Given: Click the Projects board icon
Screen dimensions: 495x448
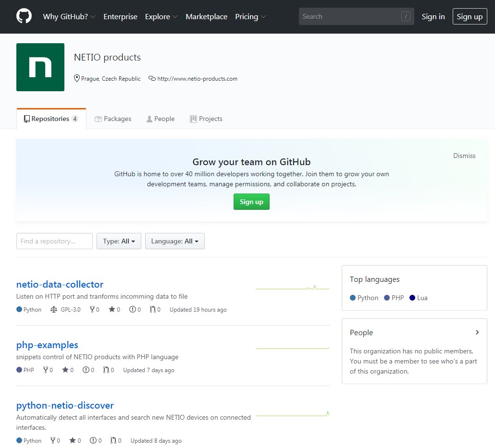Looking at the screenshot, I should point(193,119).
